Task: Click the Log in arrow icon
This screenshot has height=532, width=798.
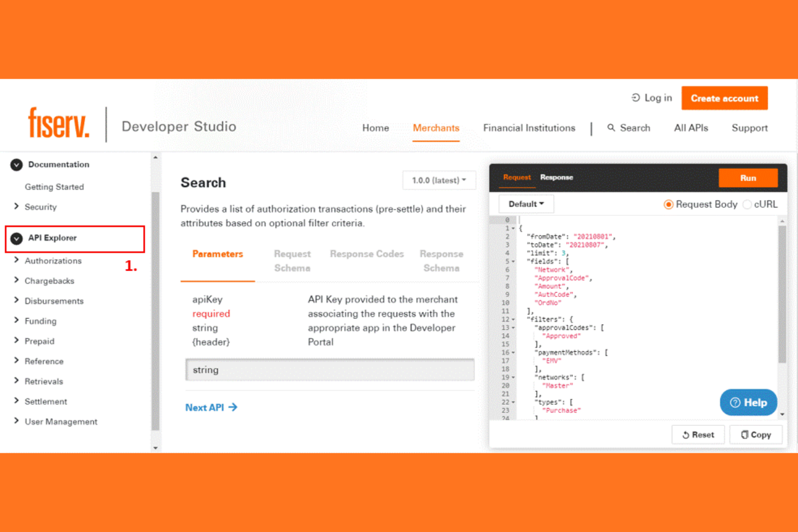Action: coord(635,98)
